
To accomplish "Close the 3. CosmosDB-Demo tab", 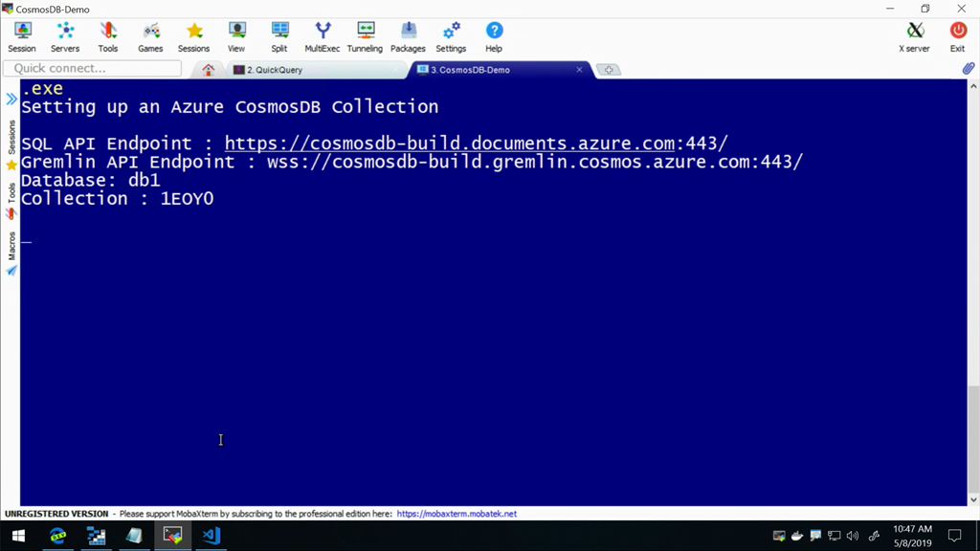I will coord(579,70).
